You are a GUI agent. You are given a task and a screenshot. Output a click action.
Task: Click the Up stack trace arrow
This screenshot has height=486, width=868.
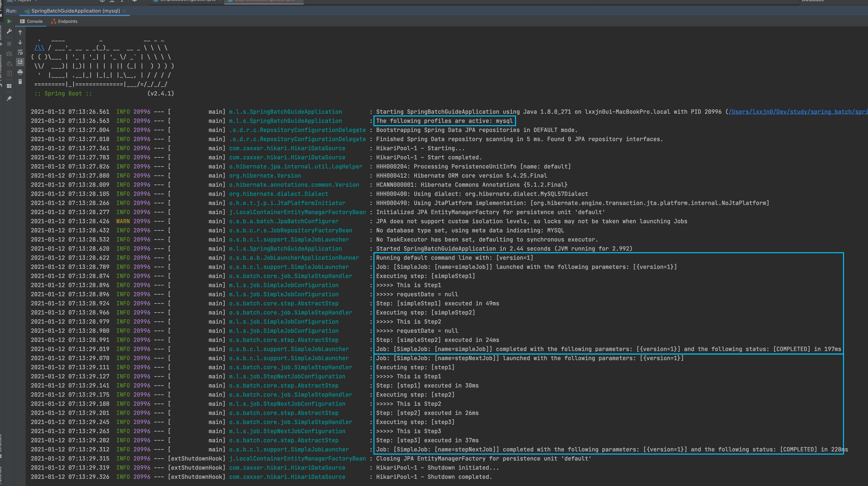(20, 32)
